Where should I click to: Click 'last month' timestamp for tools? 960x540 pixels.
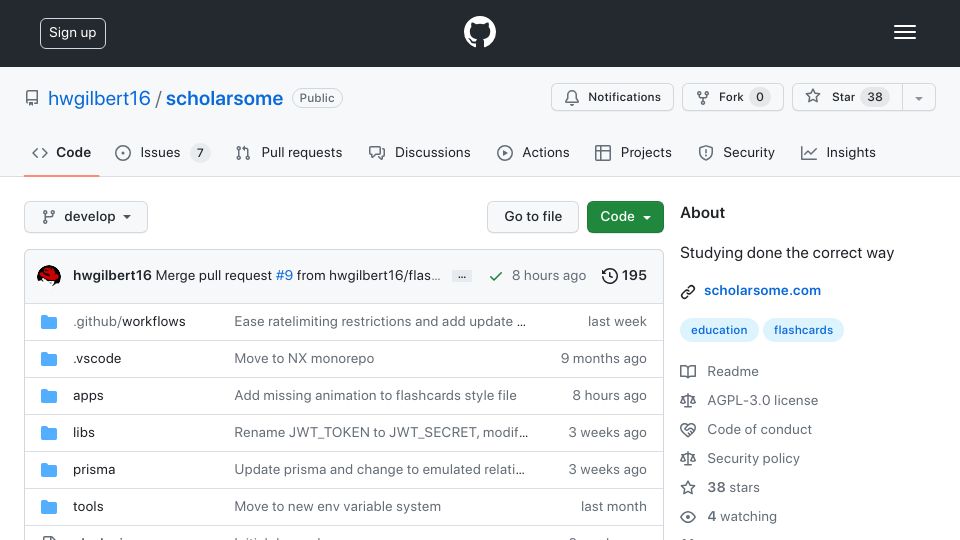pos(613,506)
